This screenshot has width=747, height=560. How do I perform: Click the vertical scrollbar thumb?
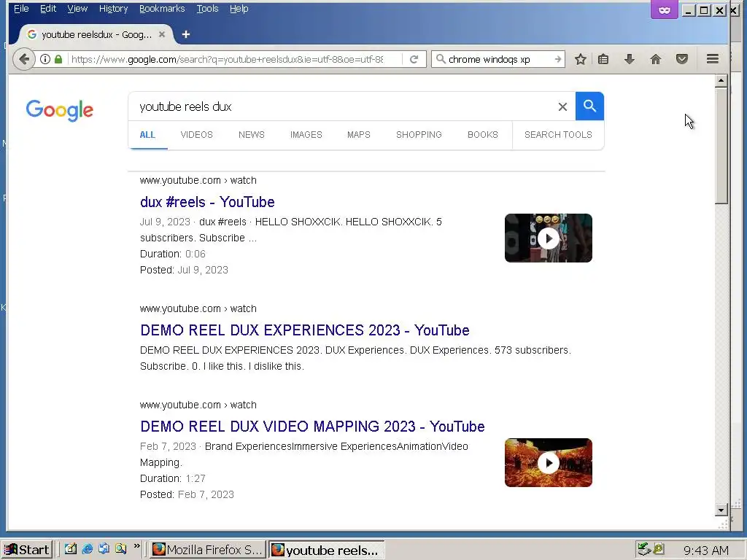[721, 146]
